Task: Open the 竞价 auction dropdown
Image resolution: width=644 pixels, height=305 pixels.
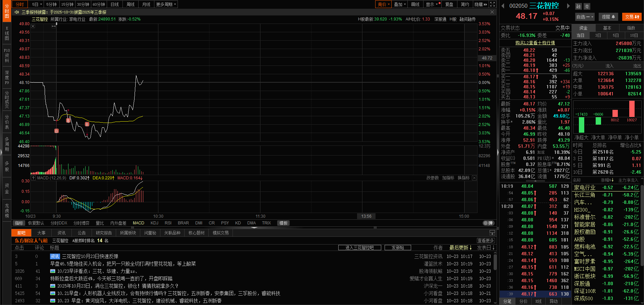Action: point(384,4)
